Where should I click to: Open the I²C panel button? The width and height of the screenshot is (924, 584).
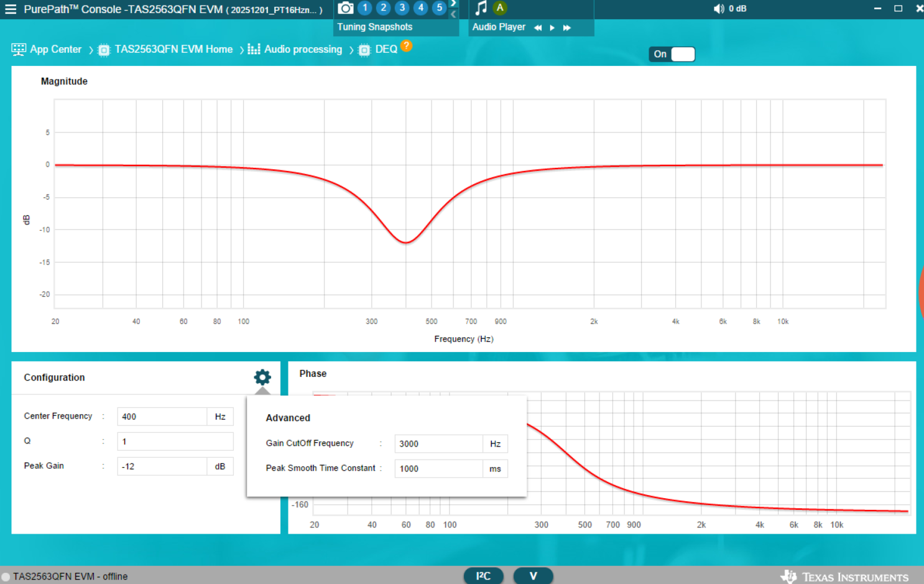483,576
